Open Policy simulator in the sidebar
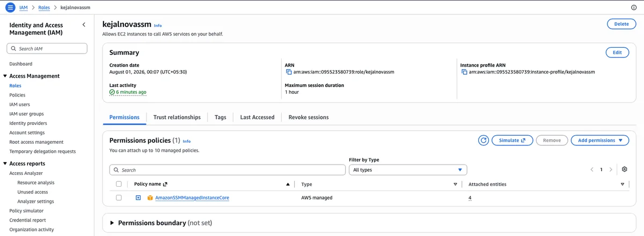This screenshot has height=236, width=644. [x=26, y=211]
